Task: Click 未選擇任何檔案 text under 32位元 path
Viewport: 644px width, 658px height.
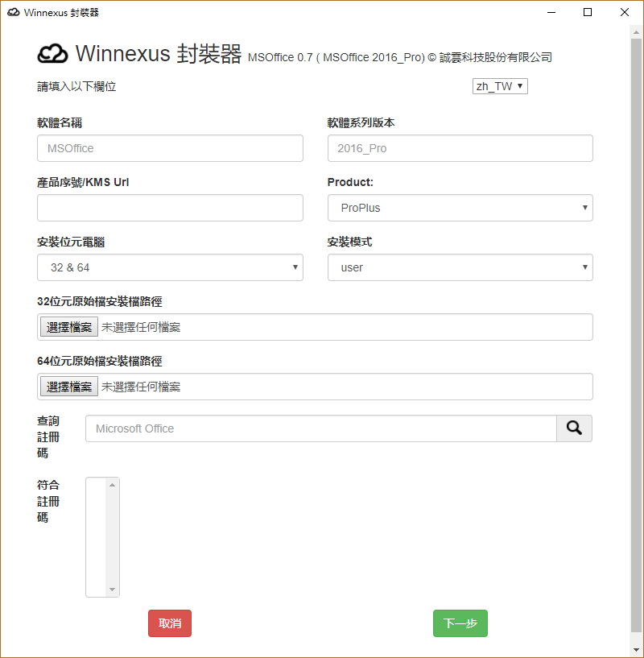Action: click(141, 327)
